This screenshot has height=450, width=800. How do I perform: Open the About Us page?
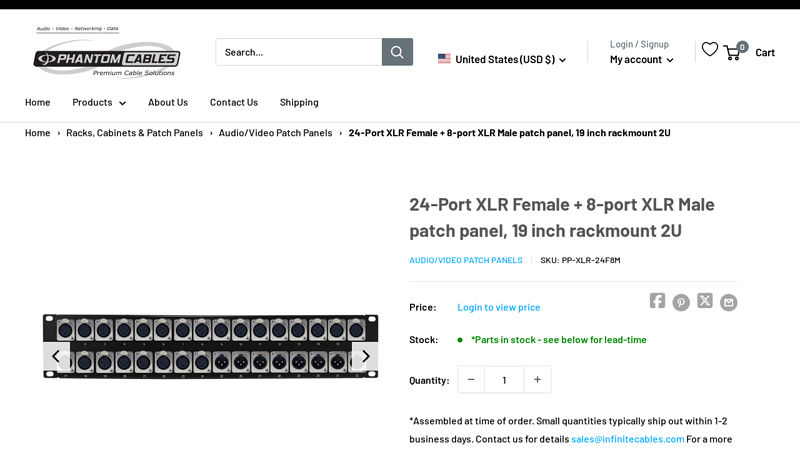[168, 102]
